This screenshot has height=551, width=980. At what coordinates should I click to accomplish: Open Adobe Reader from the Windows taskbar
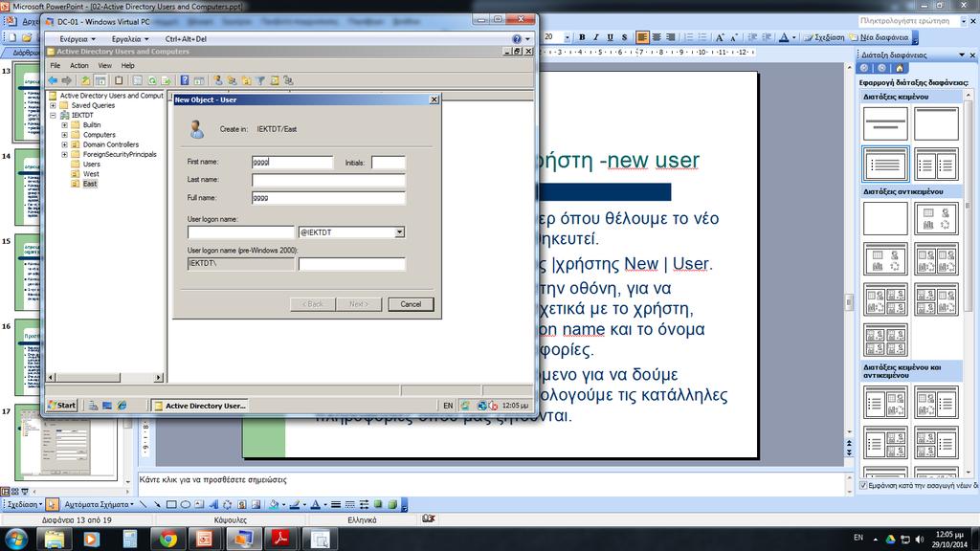pos(280,539)
